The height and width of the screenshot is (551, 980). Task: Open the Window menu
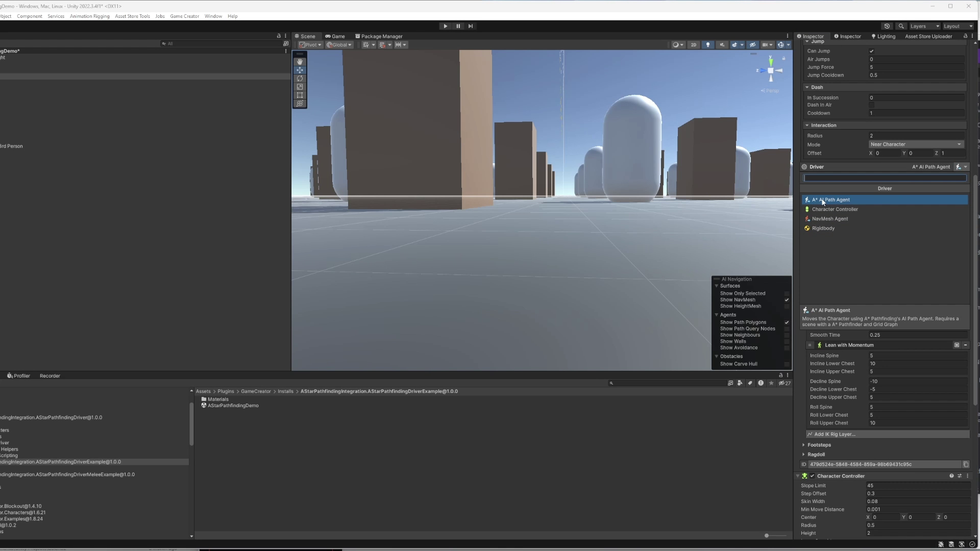213,16
